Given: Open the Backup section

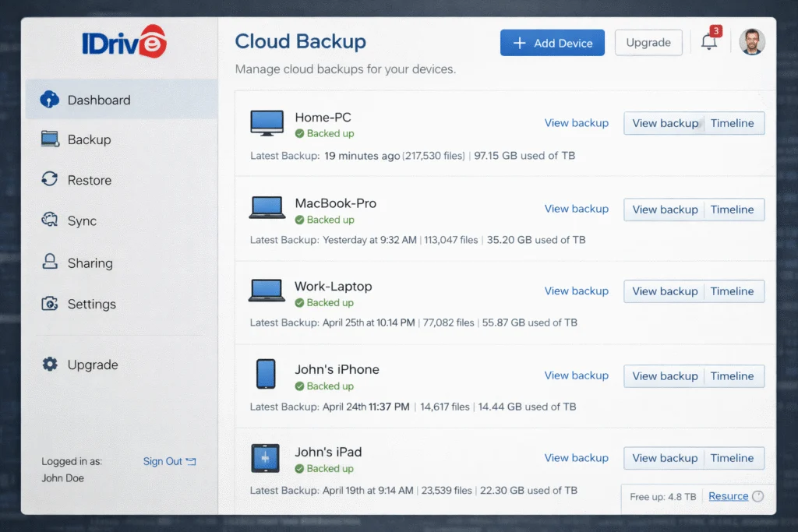Looking at the screenshot, I should 86,139.
